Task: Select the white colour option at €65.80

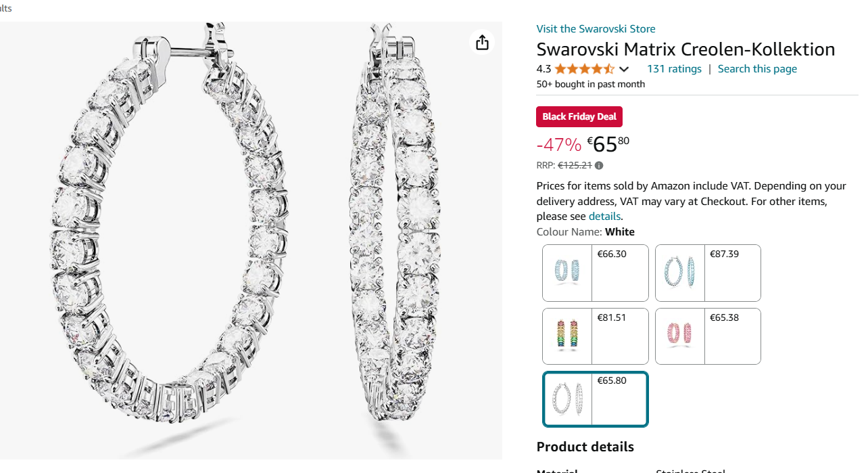Action: tap(596, 399)
